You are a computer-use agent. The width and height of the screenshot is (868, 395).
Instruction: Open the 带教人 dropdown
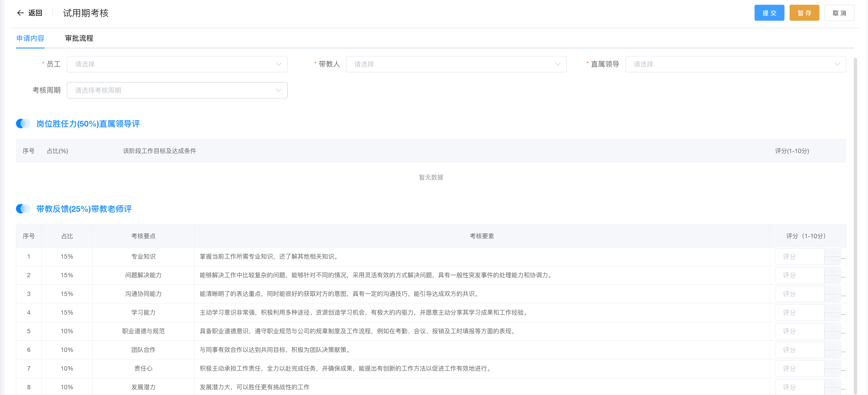[x=456, y=64]
